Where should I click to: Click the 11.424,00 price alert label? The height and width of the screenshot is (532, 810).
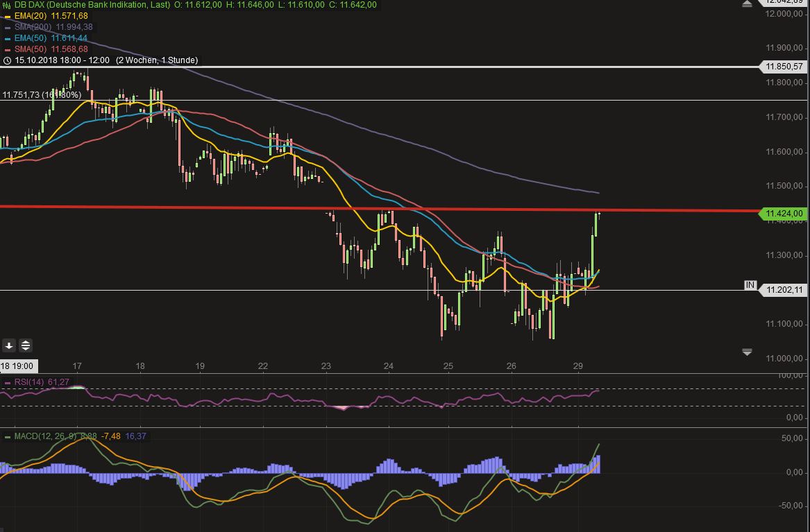click(x=783, y=214)
